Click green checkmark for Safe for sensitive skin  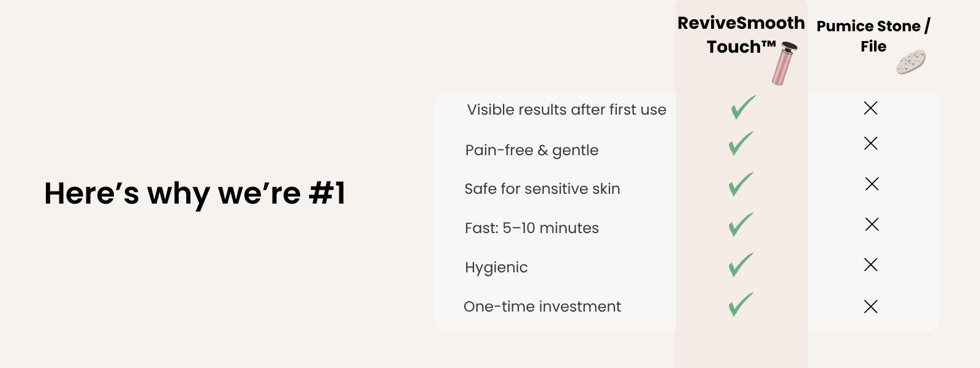[741, 184]
